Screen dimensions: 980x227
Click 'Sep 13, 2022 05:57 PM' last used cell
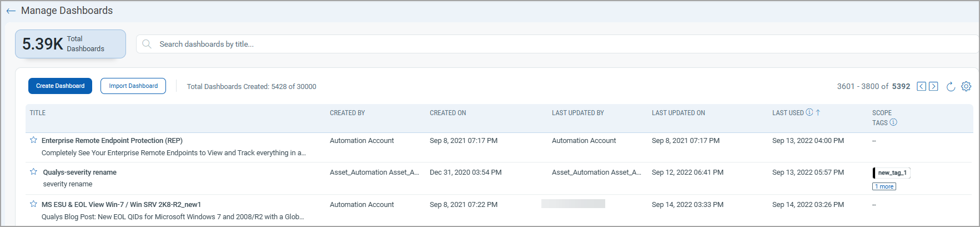point(808,172)
